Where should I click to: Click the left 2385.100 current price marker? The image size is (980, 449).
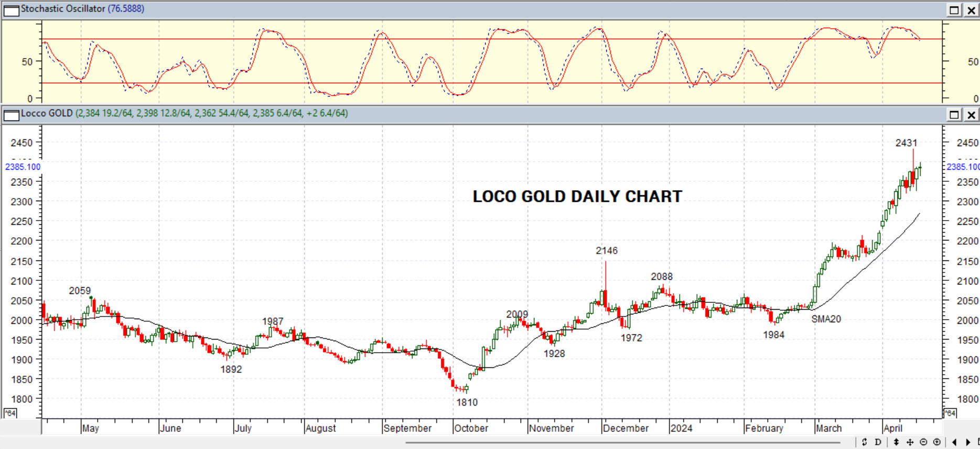coord(23,167)
